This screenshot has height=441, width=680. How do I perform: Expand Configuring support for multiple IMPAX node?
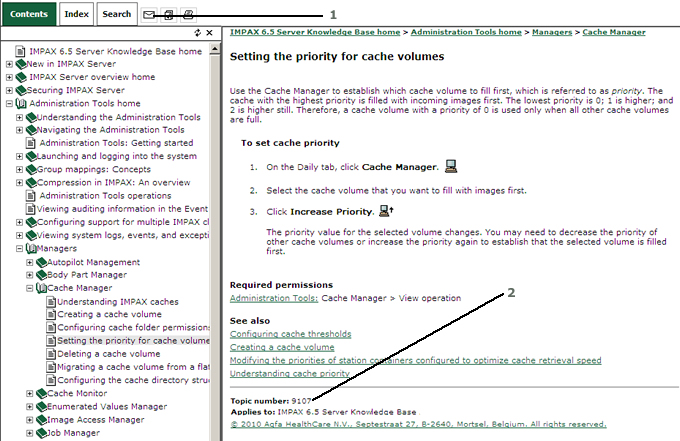tap(20, 222)
